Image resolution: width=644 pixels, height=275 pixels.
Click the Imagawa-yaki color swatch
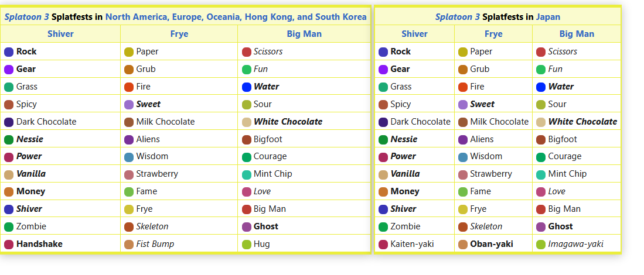pyautogui.click(x=541, y=244)
